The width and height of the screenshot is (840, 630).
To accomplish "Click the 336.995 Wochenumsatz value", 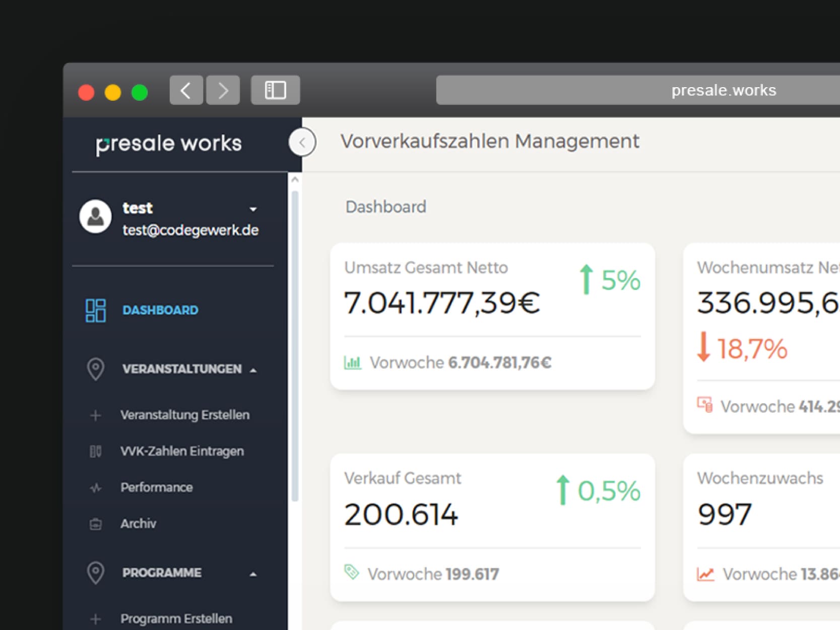I will click(x=768, y=303).
